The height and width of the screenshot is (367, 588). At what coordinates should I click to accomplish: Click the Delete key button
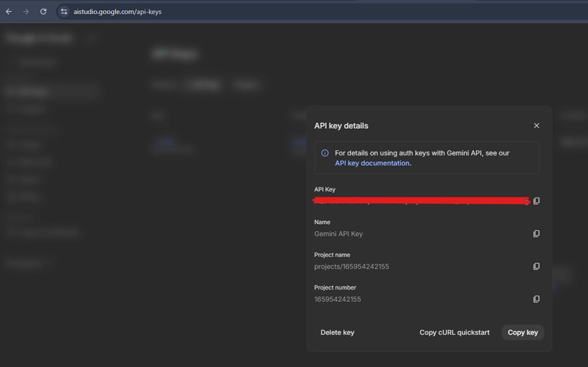click(x=337, y=333)
